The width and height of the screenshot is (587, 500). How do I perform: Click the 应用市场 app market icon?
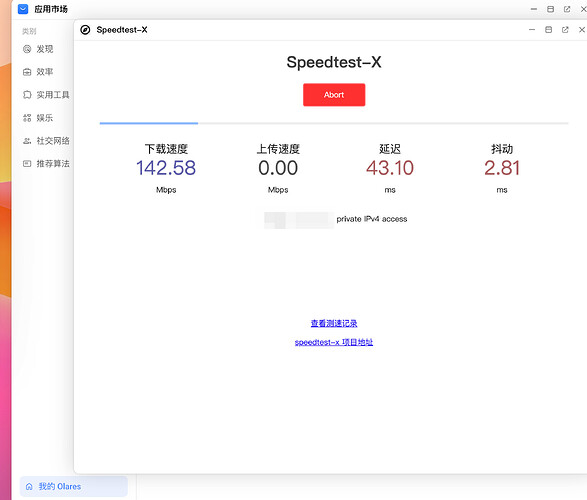(23, 9)
